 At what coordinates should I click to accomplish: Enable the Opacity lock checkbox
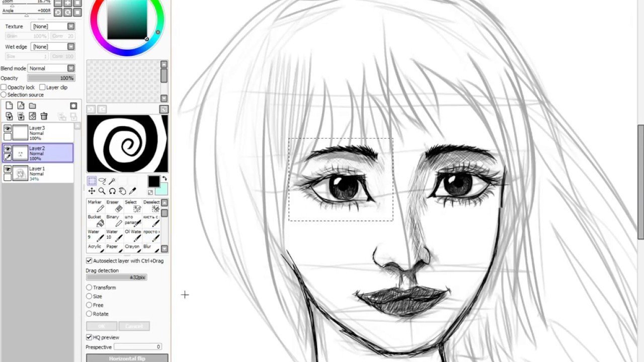pyautogui.click(x=4, y=87)
